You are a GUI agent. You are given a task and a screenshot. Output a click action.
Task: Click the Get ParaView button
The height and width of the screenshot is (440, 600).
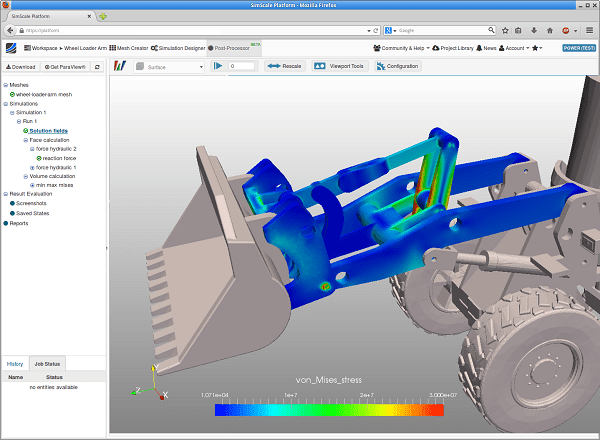tap(65, 67)
